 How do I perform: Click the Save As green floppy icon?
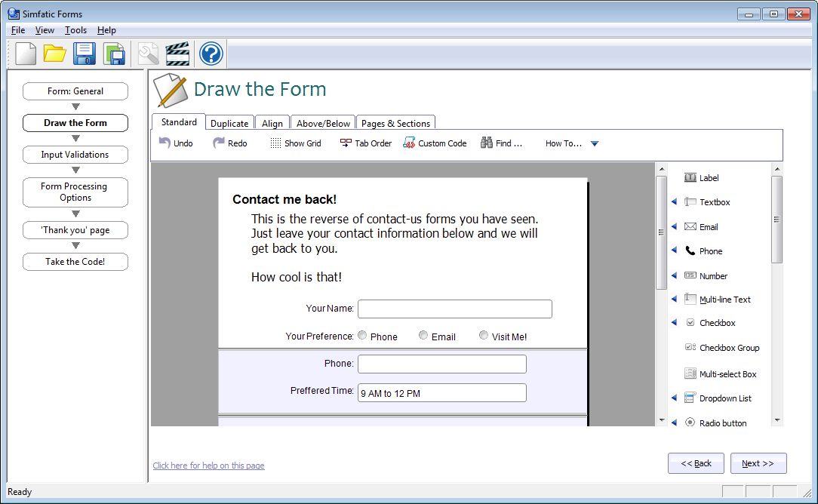[114, 54]
